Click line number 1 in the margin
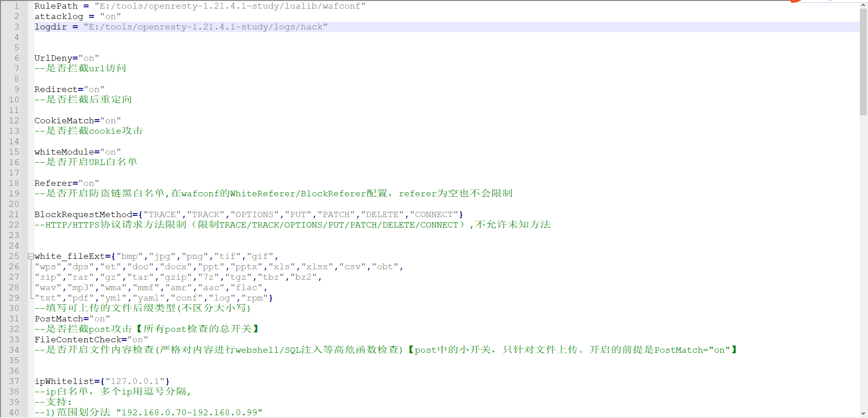The height and width of the screenshot is (418, 868). (x=17, y=6)
